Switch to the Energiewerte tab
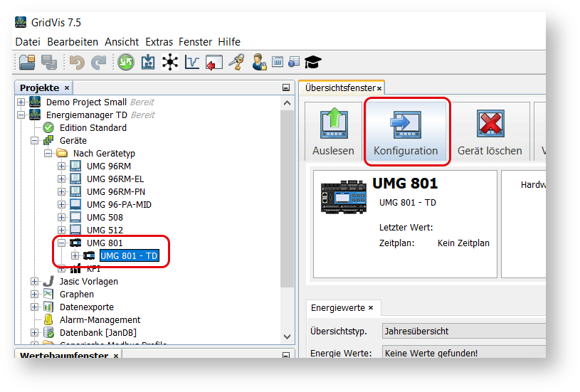Screen dimensions: 580x392 pyautogui.click(x=339, y=308)
